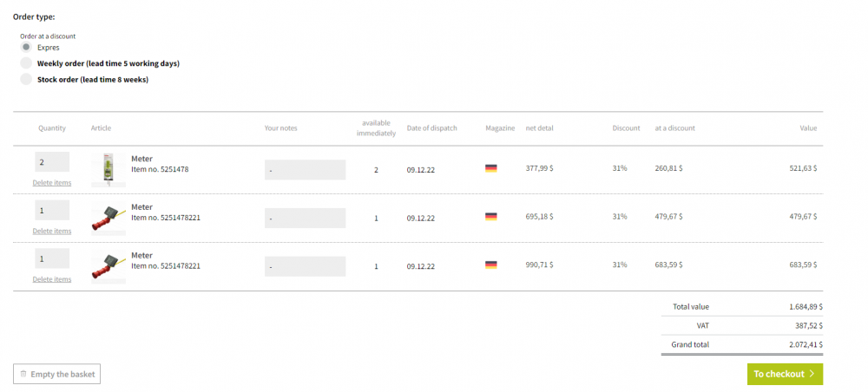This screenshot has width=868, height=392.
Task: Delete items in the 479,67 $ Meter row
Action: (52, 232)
